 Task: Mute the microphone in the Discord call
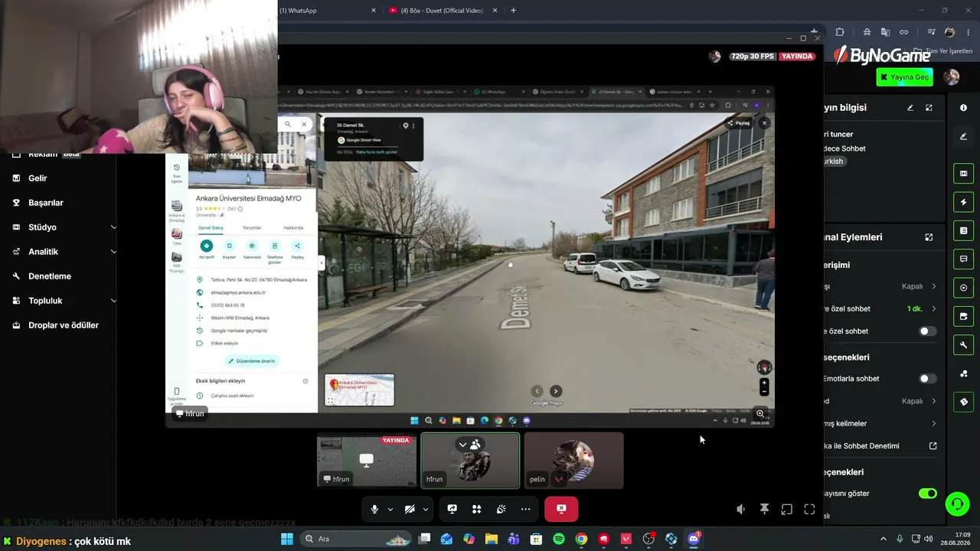[374, 509]
